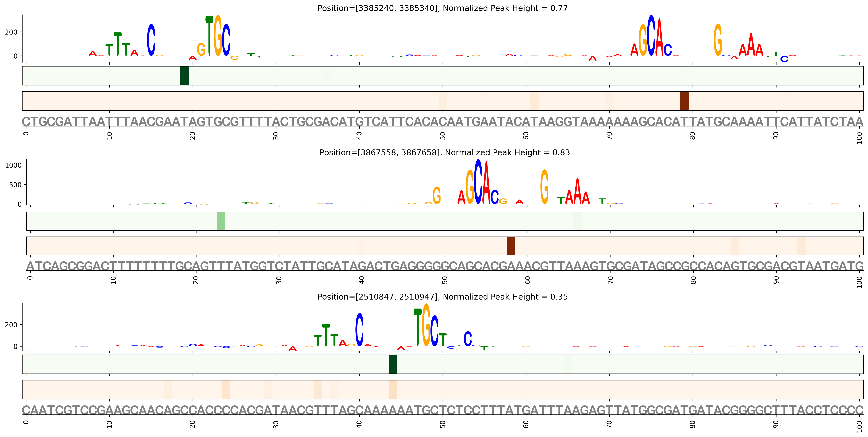Click the tall green T in the top panel's TGC motif
The image size is (868, 437).
coord(209,36)
